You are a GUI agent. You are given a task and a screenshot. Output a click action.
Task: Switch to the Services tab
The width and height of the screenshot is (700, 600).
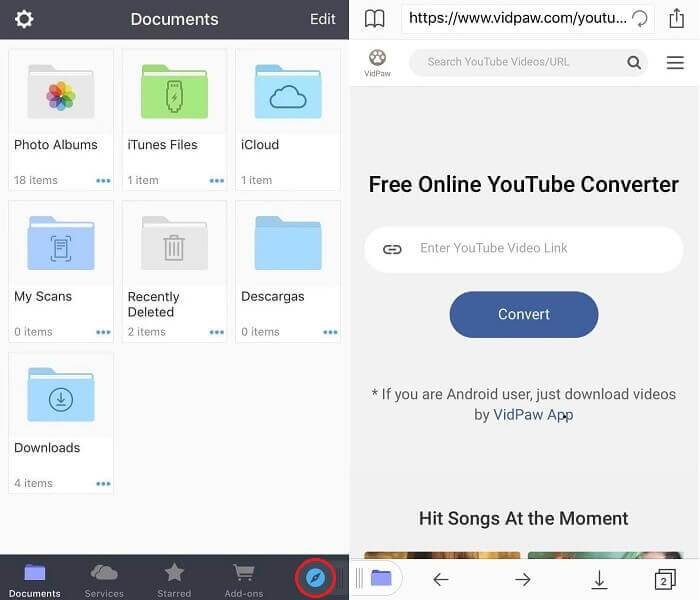(104, 580)
